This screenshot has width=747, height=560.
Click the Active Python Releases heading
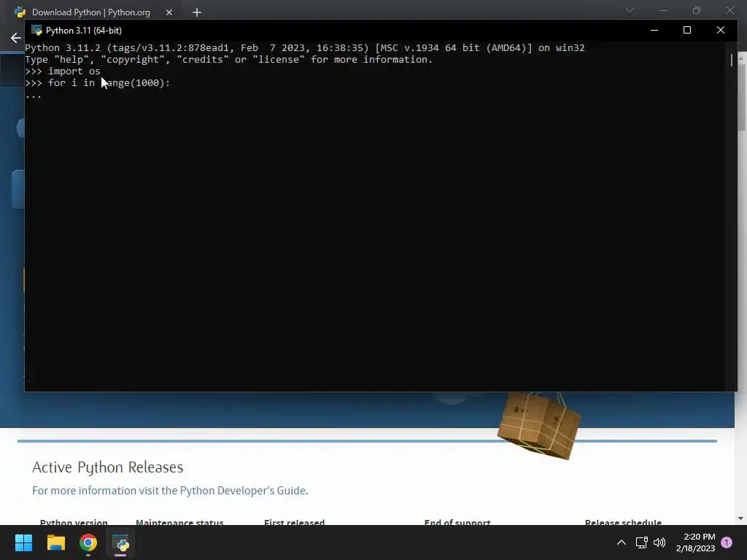click(x=108, y=467)
